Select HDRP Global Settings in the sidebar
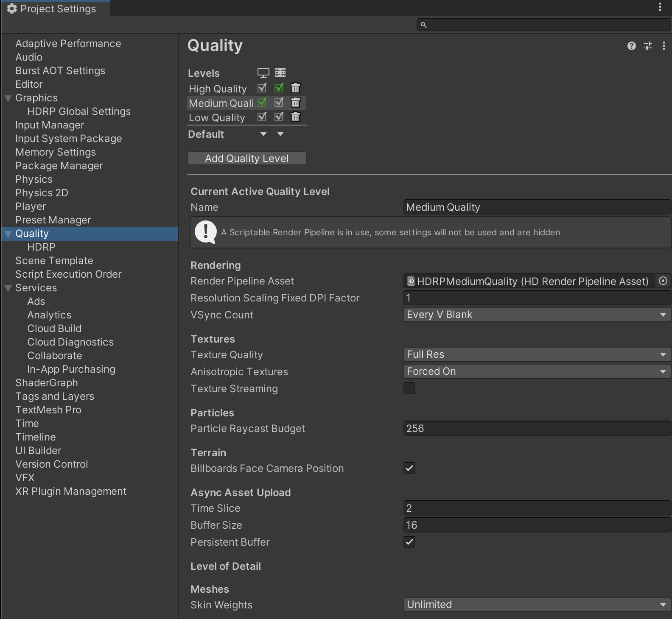The image size is (672, 619). [x=79, y=112]
